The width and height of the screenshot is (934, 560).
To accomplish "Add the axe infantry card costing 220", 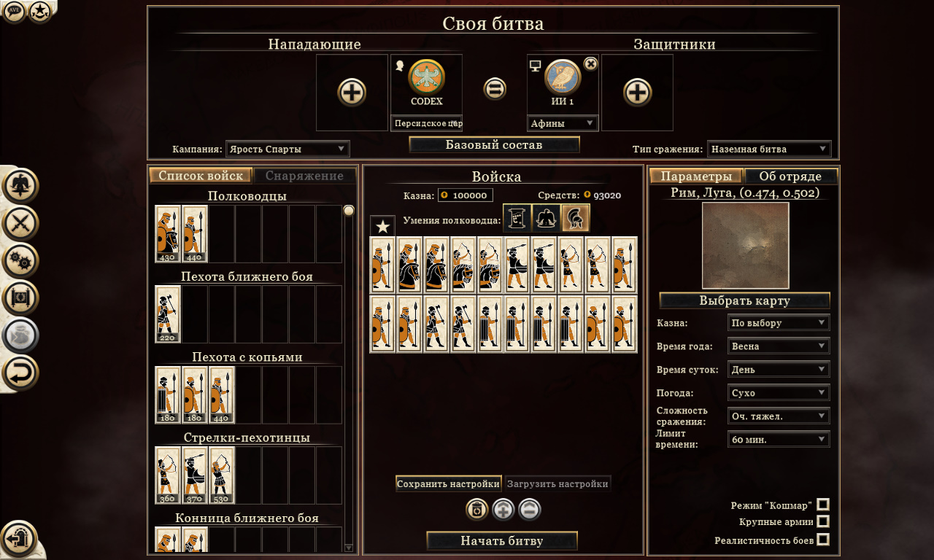I will (168, 314).
